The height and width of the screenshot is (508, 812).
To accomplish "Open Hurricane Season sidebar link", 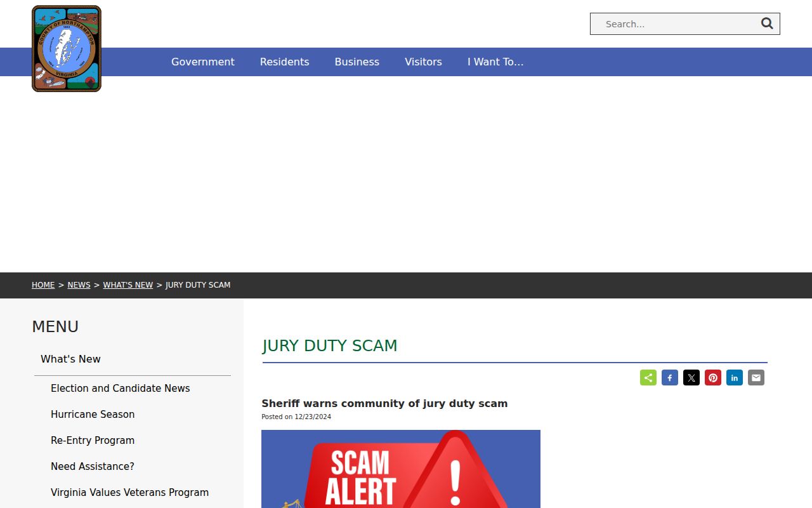I will (x=93, y=415).
